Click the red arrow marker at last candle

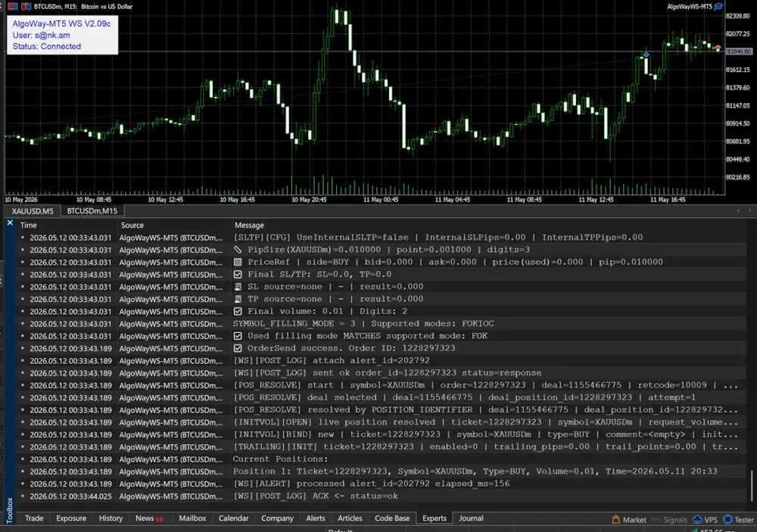(718, 48)
